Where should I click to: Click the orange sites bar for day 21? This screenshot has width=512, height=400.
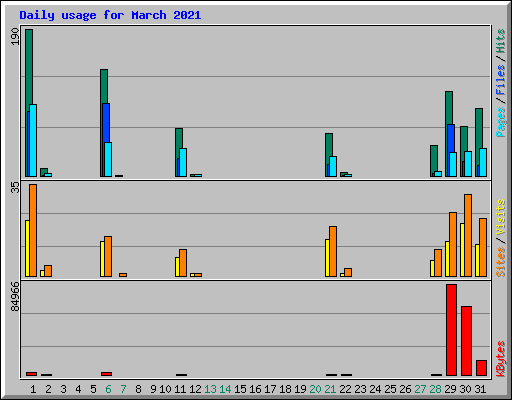pyautogui.click(x=333, y=251)
